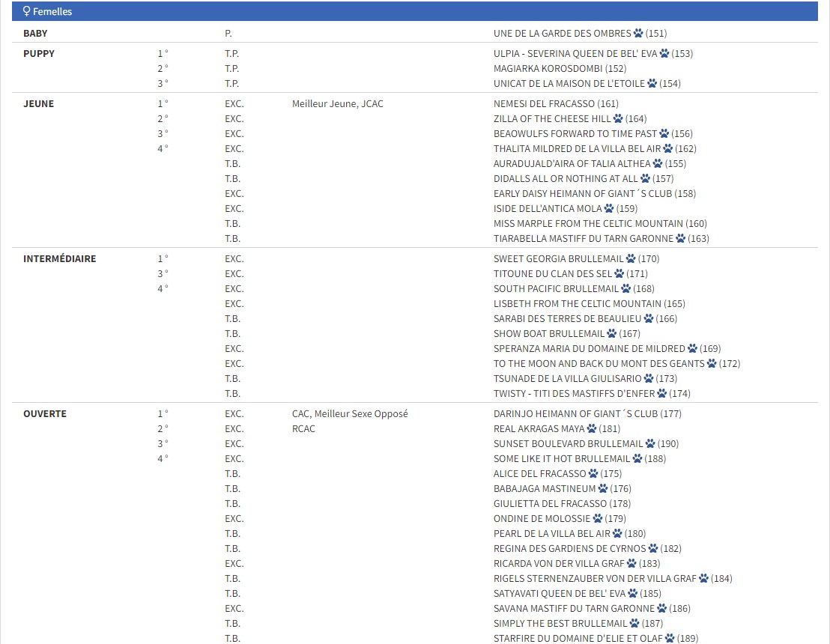Open dog entry MAGIARKA KOROSDOMBI (152)
The height and width of the screenshot is (644, 830).
click(560, 69)
